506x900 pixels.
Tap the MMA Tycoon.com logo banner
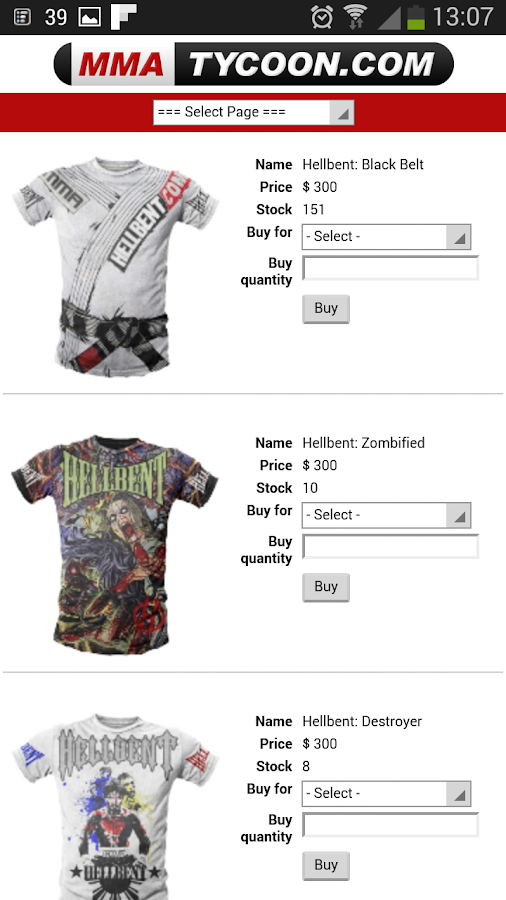(253, 64)
